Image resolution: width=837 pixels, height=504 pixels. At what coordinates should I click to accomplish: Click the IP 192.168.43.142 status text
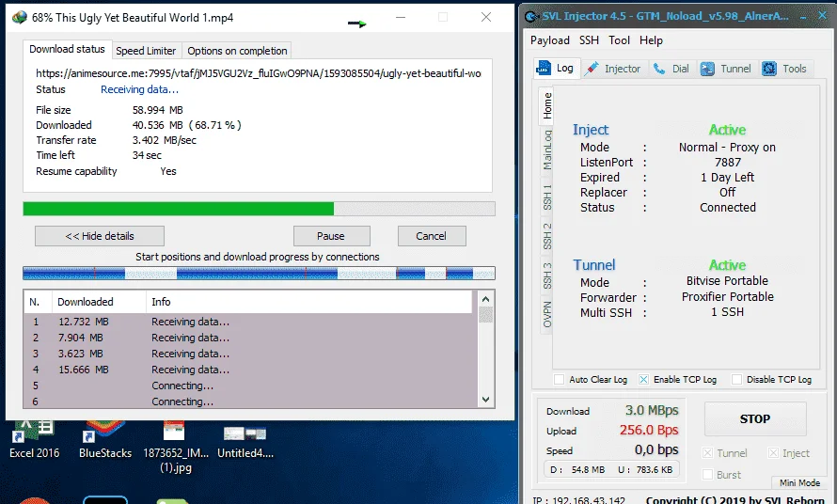point(578,500)
